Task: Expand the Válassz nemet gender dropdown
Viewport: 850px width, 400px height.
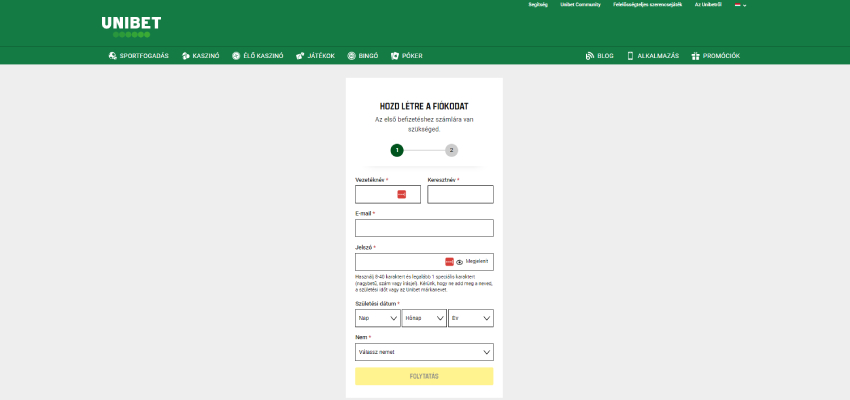Action: pyautogui.click(x=424, y=352)
